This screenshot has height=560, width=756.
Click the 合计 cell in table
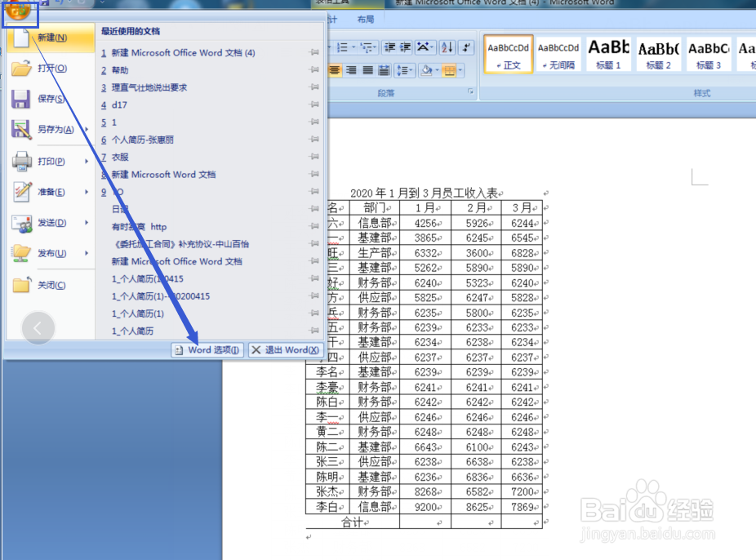(353, 522)
